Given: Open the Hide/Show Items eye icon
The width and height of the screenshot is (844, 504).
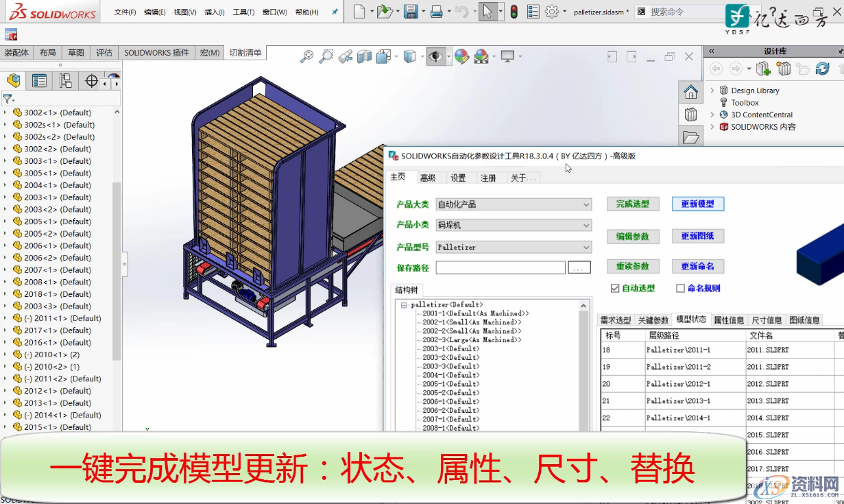Looking at the screenshot, I should 436,56.
